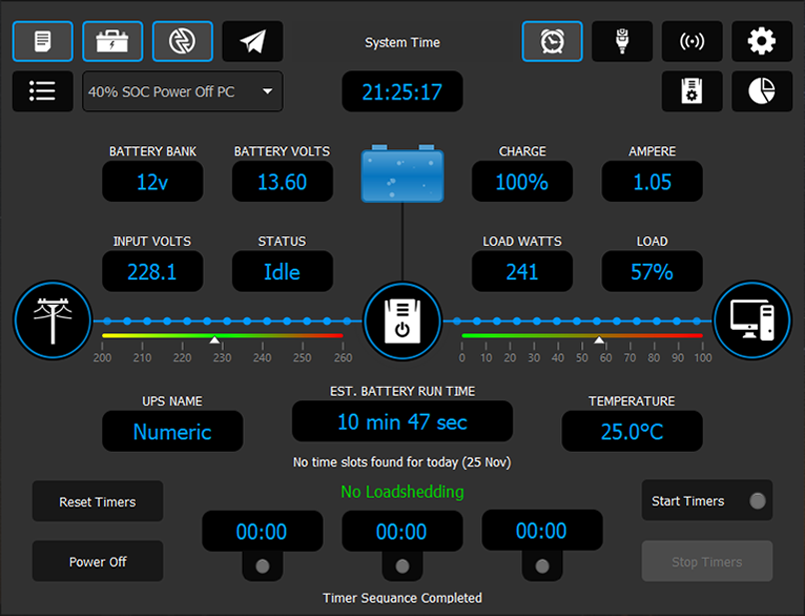Click the Stop Timers button
Image resolution: width=805 pixels, height=616 pixels.
(706, 561)
